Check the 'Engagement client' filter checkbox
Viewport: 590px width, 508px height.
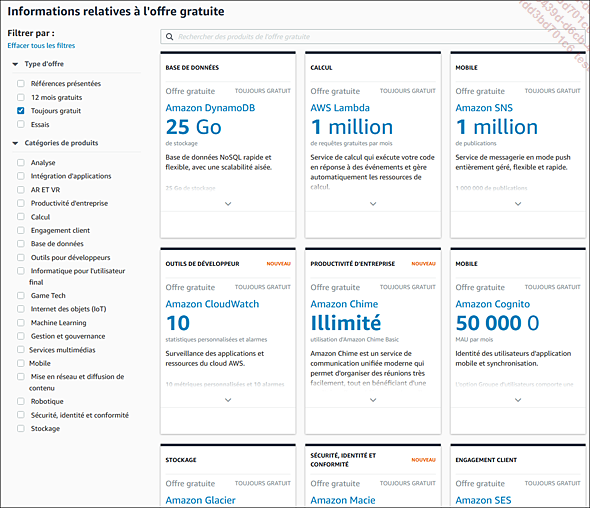[21, 230]
